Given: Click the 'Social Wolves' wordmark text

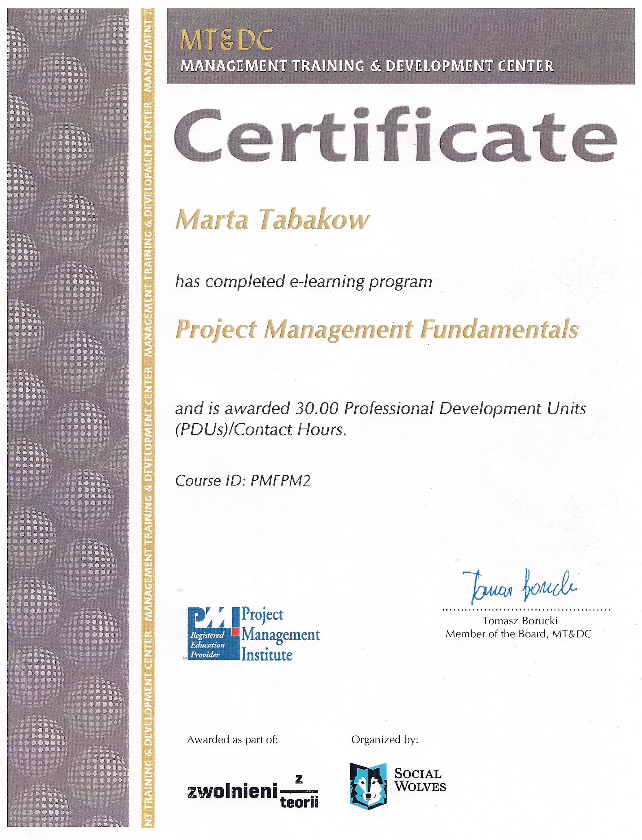Looking at the screenshot, I should pyautogui.click(x=420, y=780).
